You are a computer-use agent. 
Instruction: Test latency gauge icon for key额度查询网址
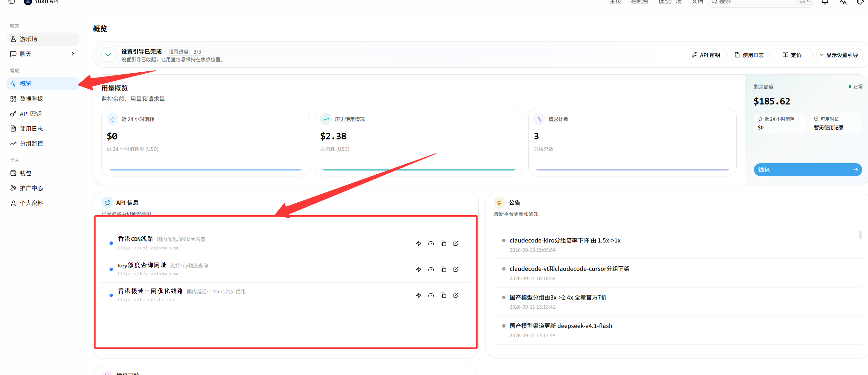pyautogui.click(x=431, y=269)
